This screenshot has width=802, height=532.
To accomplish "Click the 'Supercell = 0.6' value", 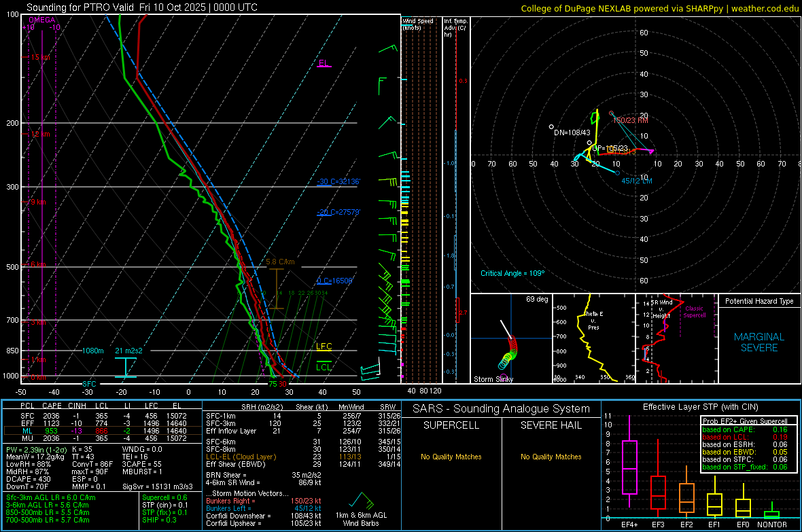I will point(164,498).
